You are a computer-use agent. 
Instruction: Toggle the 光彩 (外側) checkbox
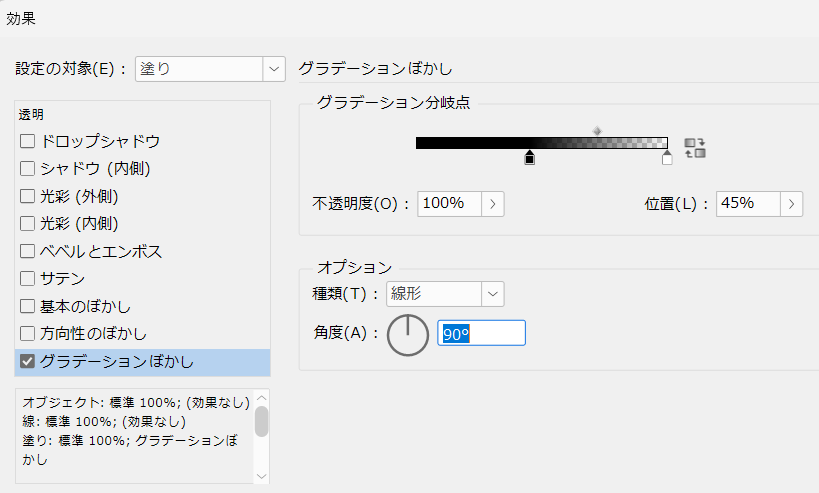28,196
